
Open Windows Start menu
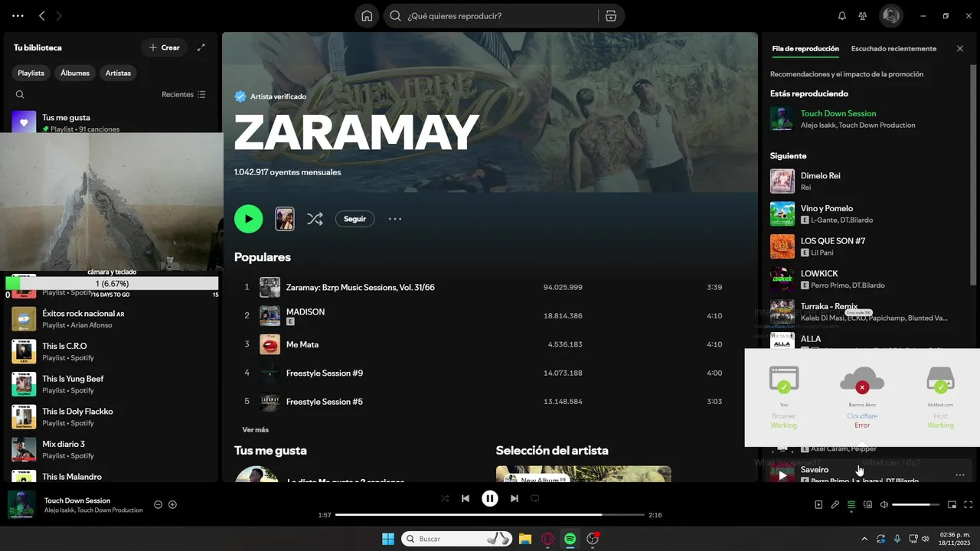[x=388, y=540]
